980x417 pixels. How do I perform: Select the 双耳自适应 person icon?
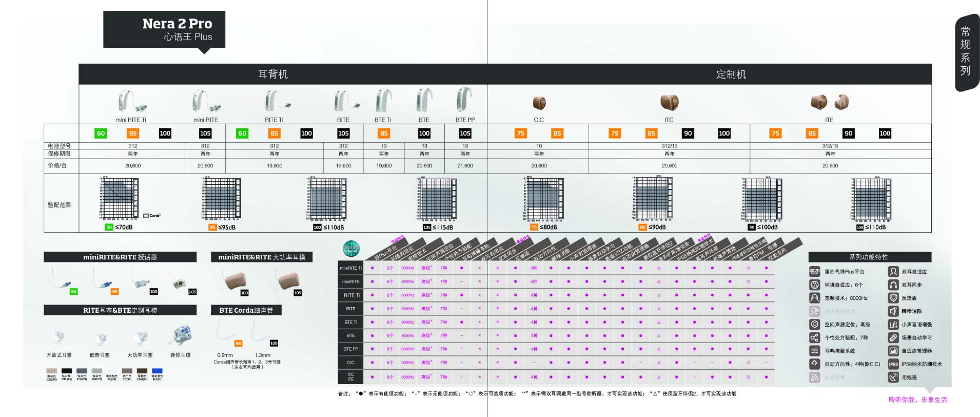(x=893, y=272)
